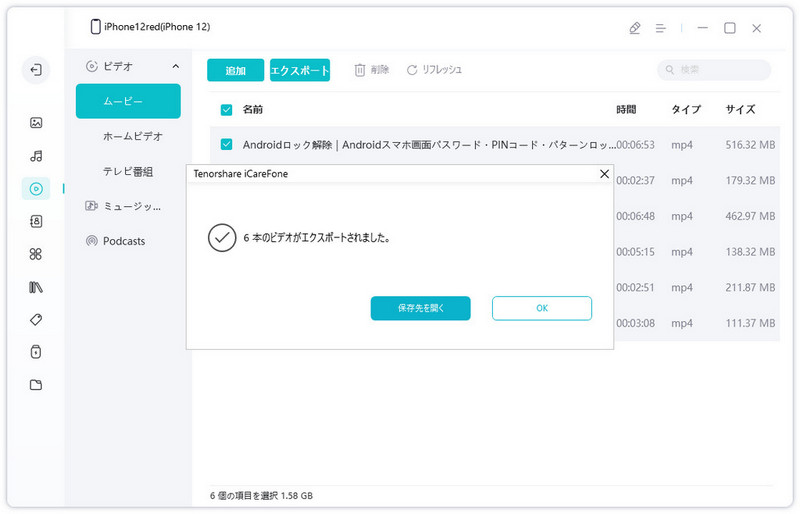Click the trash delete icon

[x=360, y=70]
